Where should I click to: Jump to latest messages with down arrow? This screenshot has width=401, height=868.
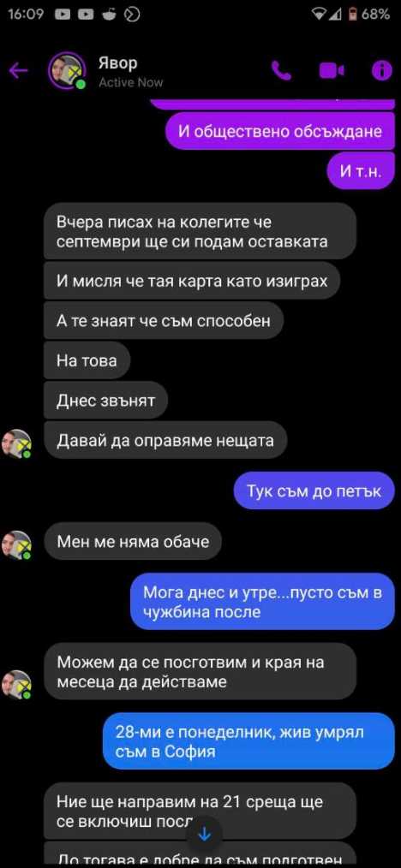(205, 835)
